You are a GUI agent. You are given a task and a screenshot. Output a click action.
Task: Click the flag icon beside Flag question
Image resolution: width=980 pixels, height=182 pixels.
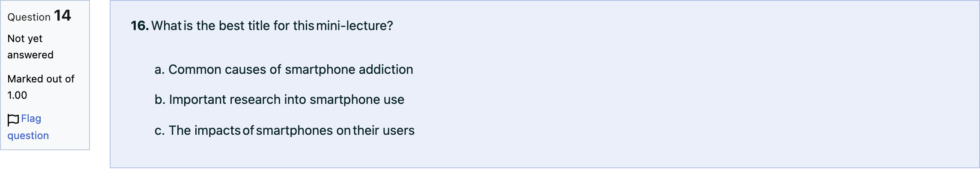(13, 120)
